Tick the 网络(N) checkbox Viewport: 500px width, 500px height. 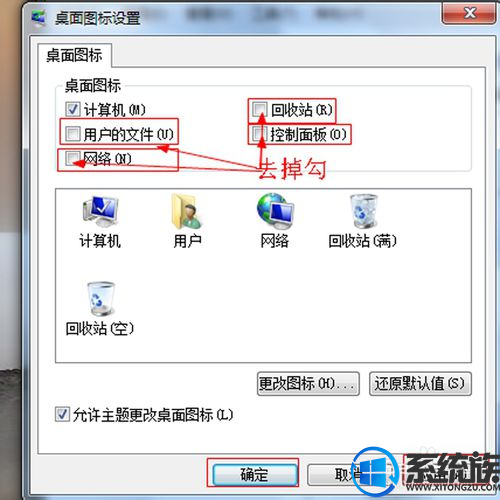72,158
